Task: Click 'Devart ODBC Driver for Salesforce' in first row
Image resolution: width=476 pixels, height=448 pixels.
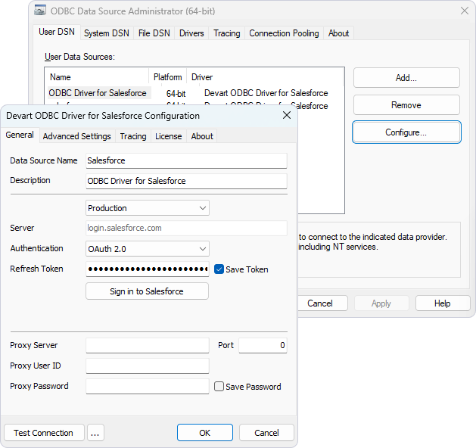Action: pyautogui.click(x=266, y=93)
